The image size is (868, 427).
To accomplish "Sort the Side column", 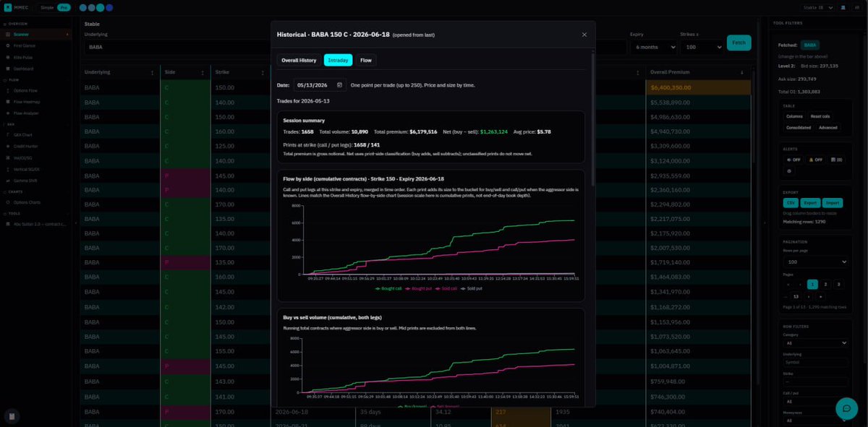I will (x=203, y=72).
